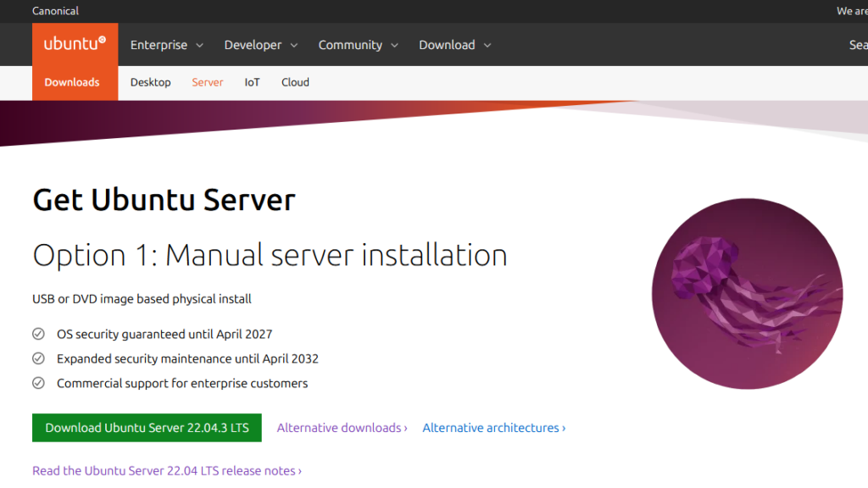Read the Ubuntu Server 22.04 release notes

click(167, 471)
